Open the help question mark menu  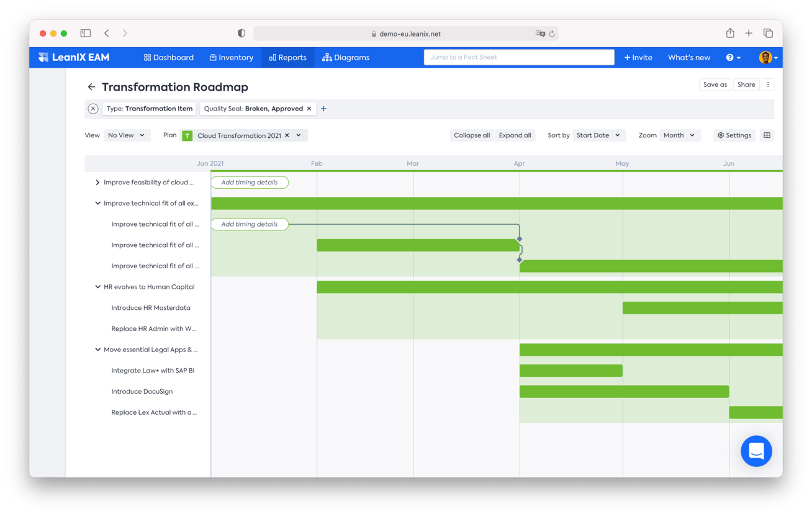click(x=733, y=58)
